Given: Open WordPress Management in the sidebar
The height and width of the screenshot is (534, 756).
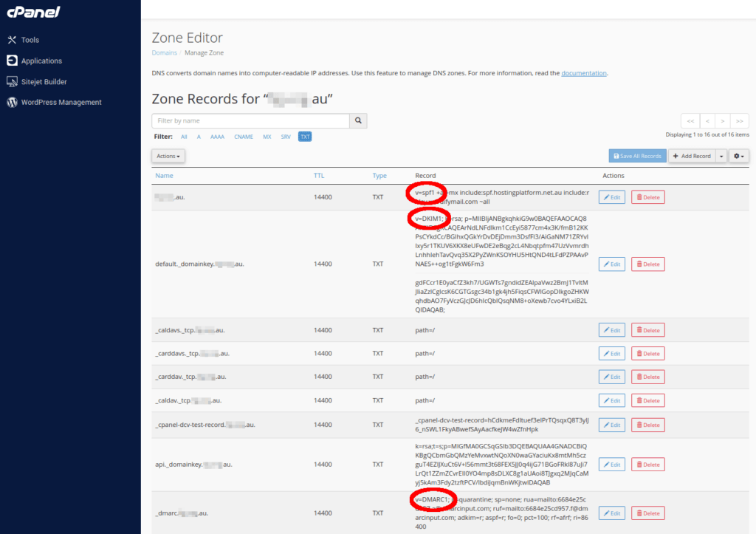Looking at the screenshot, I should [61, 102].
